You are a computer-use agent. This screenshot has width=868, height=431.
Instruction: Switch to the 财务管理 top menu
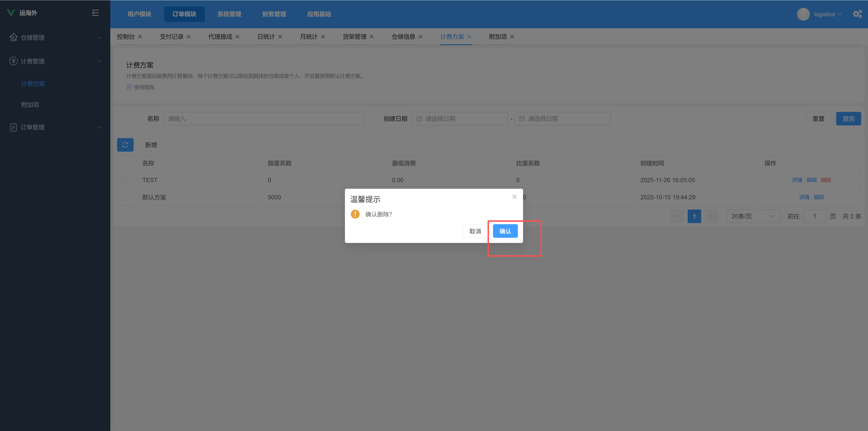274,14
